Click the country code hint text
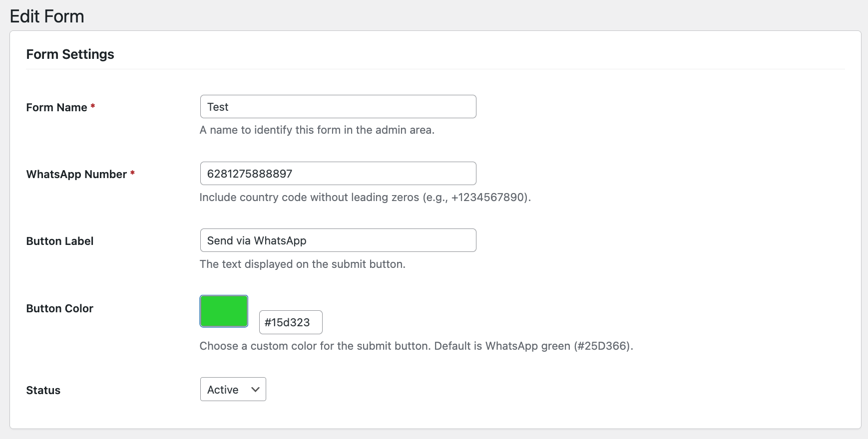Image resolution: width=868 pixels, height=439 pixels. coord(365,198)
